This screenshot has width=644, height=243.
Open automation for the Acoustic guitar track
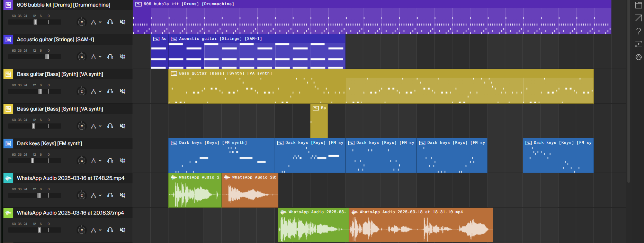[x=93, y=57]
